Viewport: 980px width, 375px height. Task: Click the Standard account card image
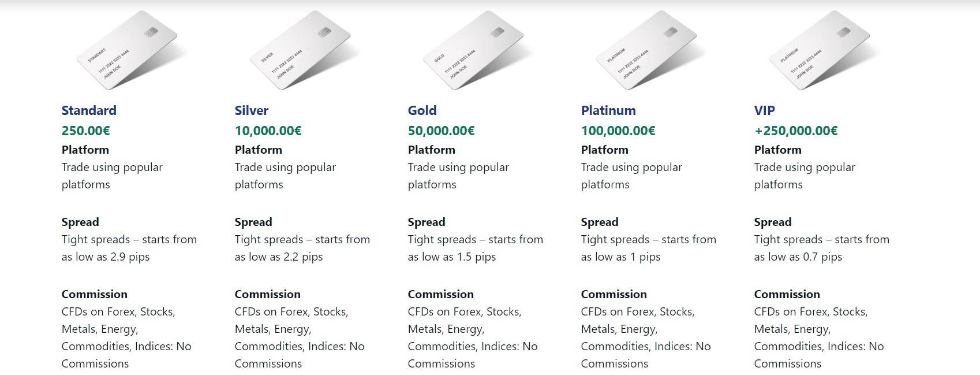pos(127,50)
